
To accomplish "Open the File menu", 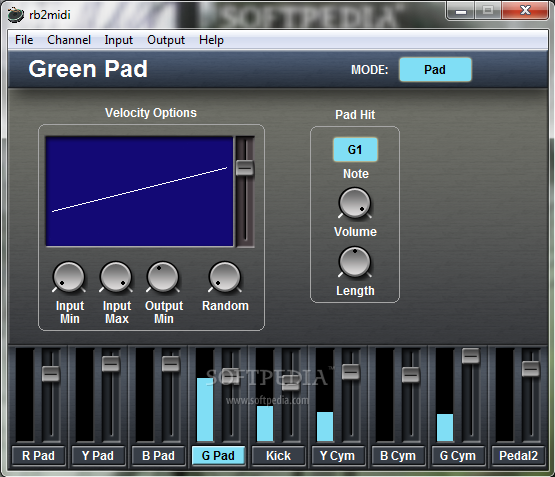I will tap(24, 40).
